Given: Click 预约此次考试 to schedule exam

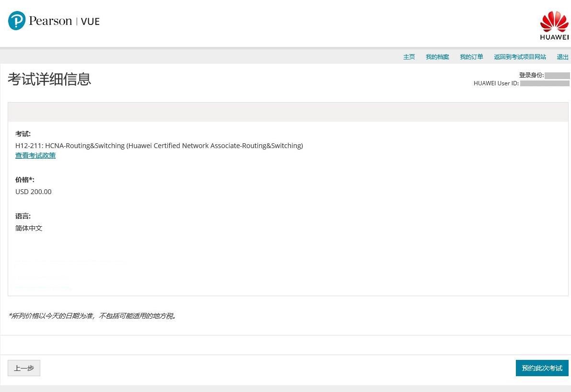Looking at the screenshot, I should [x=542, y=368].
